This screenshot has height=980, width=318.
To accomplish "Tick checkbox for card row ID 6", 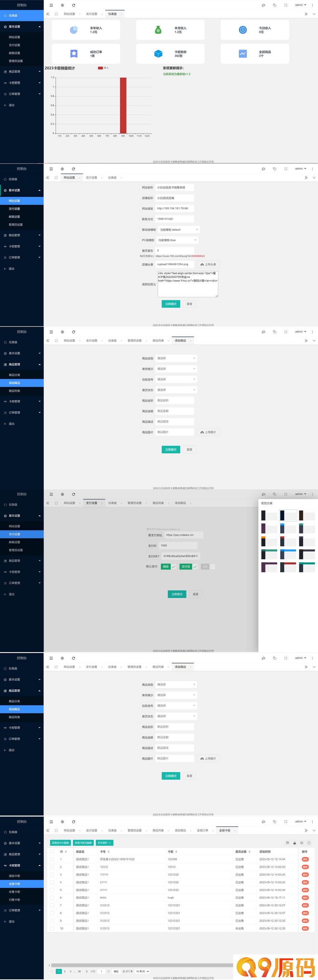I will tap(52, 897).
